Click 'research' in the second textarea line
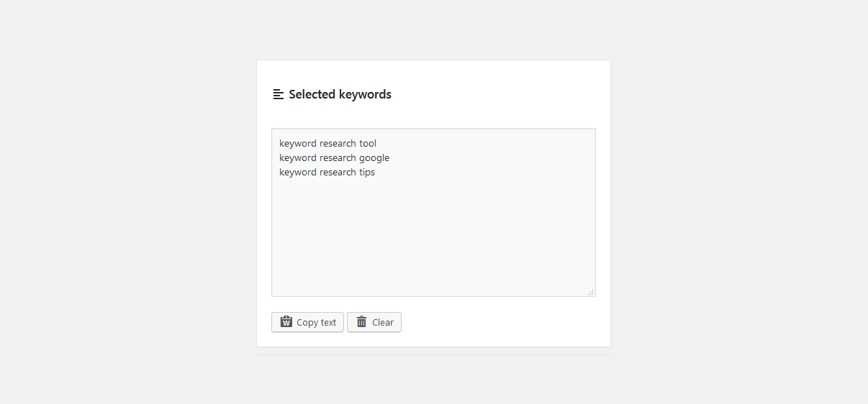The width and height of the screenshot is (868, 404). pos(338,158)
